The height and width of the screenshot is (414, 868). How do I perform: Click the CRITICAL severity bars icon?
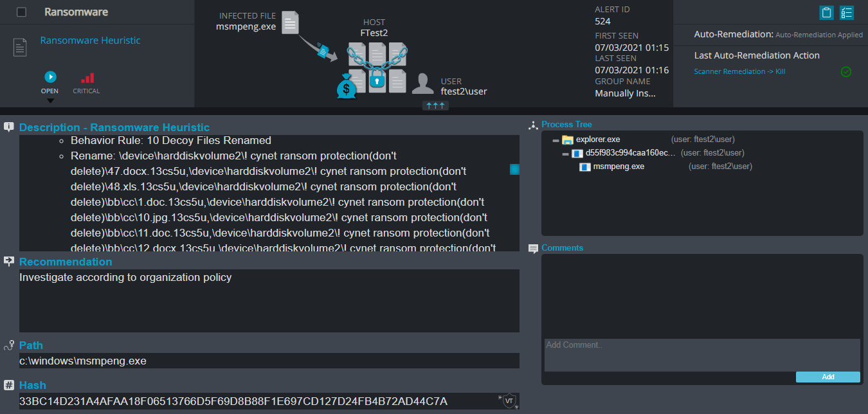[x=87, y=78]
